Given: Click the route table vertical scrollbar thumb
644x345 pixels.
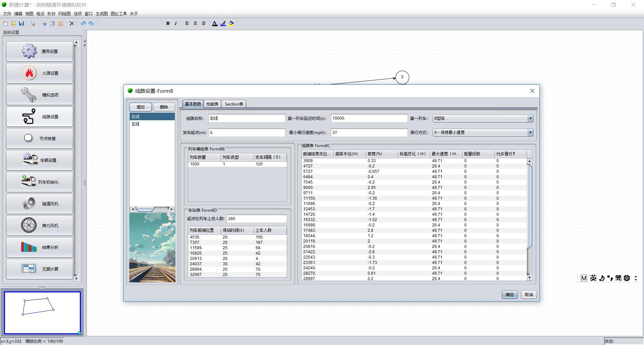Looking at the screenshot, I should [530, 206].
